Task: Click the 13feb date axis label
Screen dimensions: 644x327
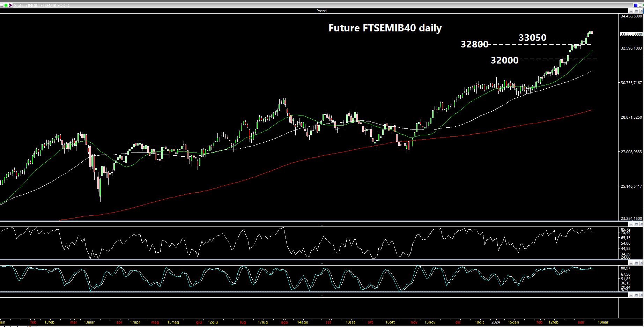Action: click(x=50, y=322)
